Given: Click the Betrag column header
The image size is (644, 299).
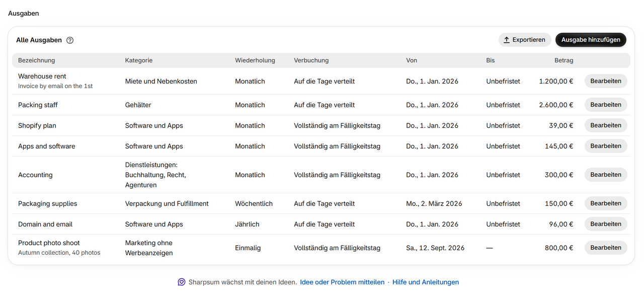Looking at the screenshot, I should tap(564, 60).
